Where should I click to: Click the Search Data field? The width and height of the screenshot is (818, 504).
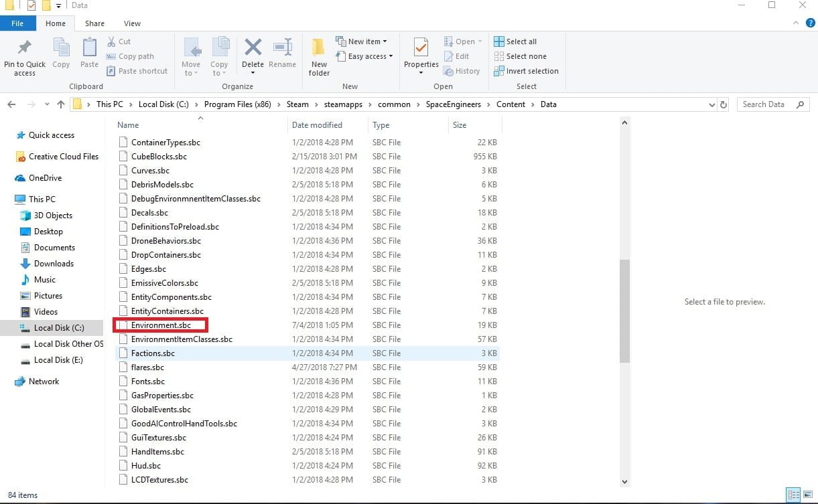pos(773,104)
